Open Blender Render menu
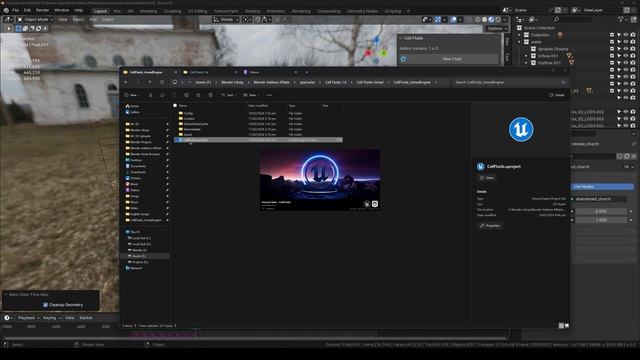 coord(42,10)
